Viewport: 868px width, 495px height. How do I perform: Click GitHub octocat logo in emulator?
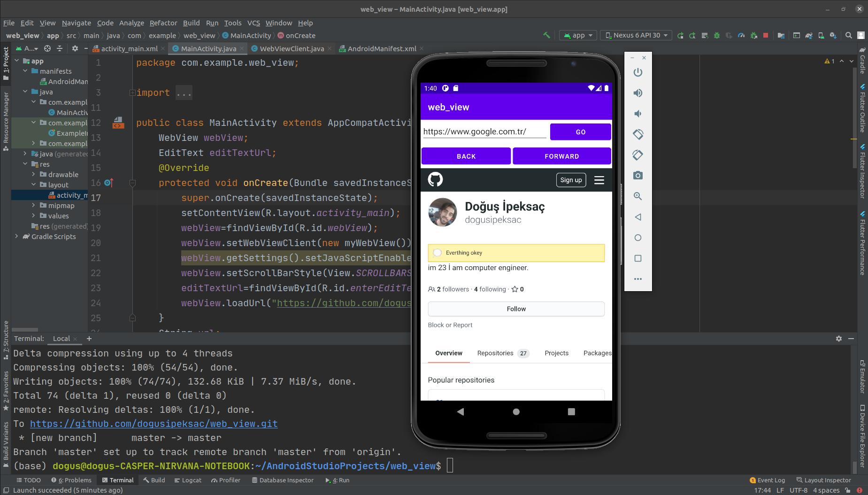(435, 179)
